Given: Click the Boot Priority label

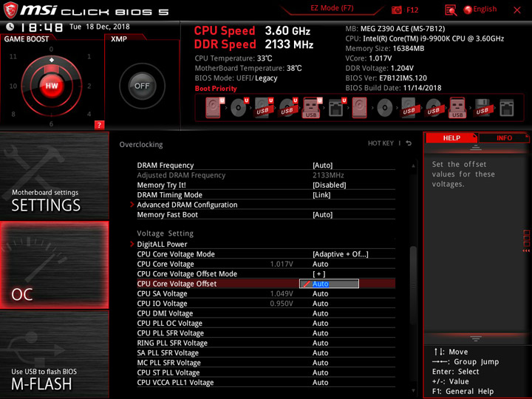Looking at the screenshot, I should [x=216, y=89].
